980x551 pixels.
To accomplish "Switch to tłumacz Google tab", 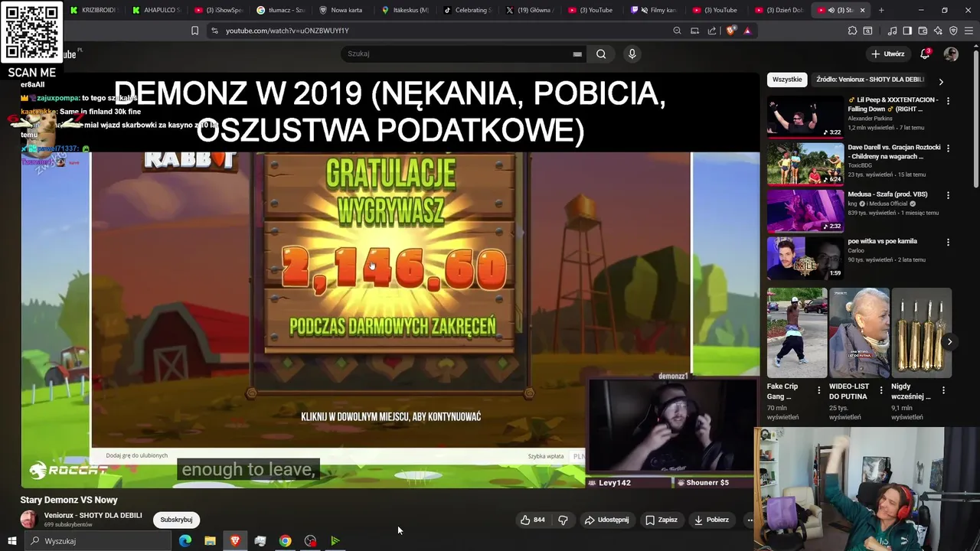I will coord(281,10).
